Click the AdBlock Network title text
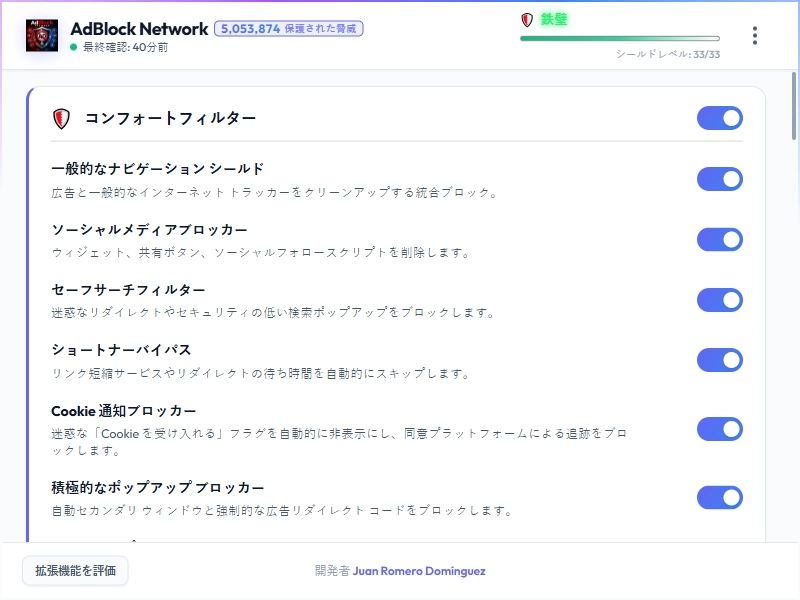Screen dimensions: 800x600 139,29
